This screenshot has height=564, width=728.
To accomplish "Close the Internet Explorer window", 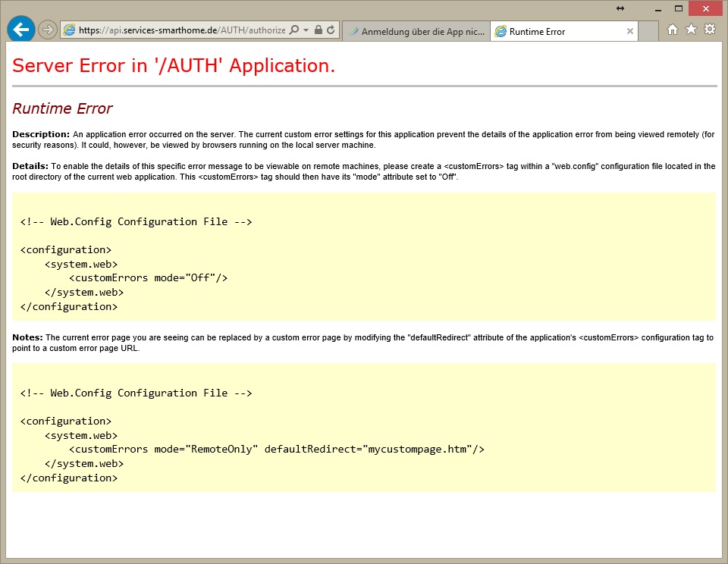I will pos(706,9).
